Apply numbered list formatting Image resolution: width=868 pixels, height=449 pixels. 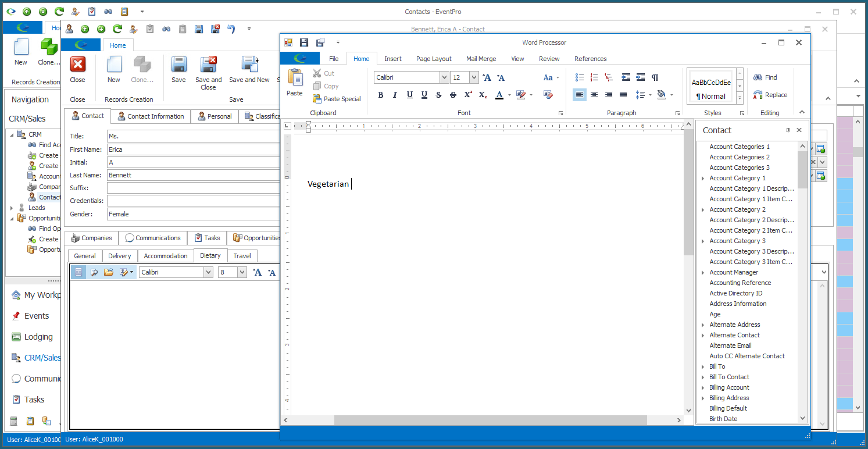(x=594, y=77)
